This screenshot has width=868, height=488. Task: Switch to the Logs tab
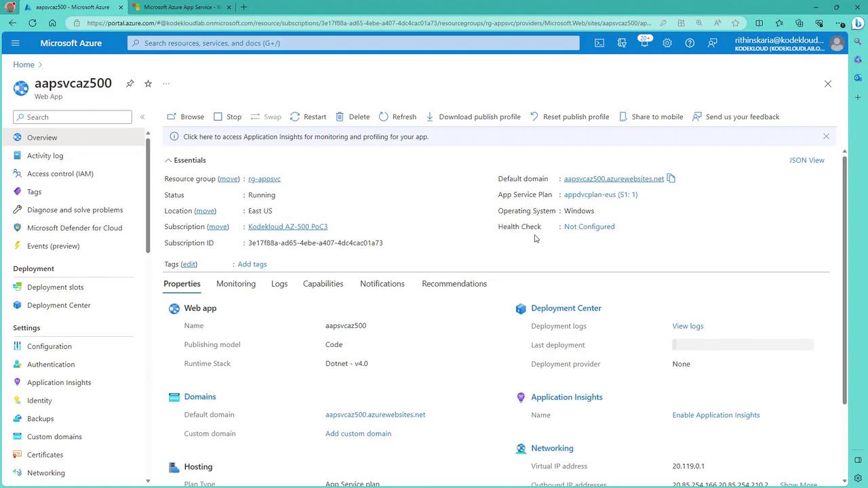point(279,283)
